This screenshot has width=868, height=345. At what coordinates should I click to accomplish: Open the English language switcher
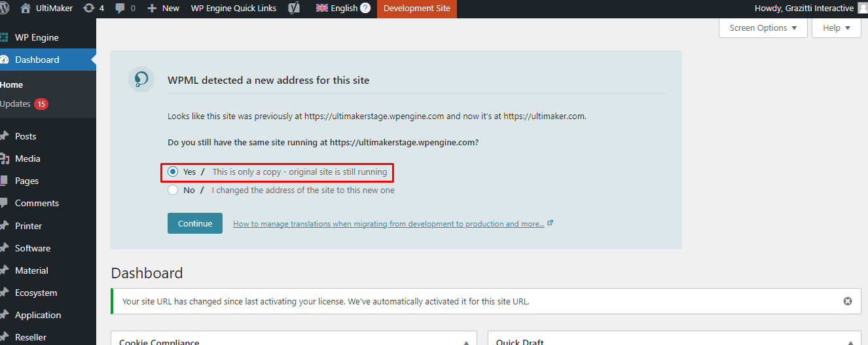tap(343, 9)
